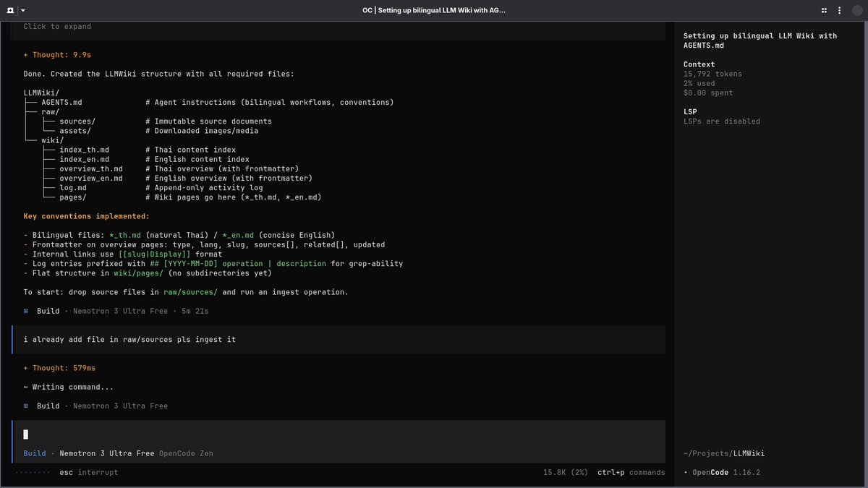The image size is (868, 488).
Task: Click the 'sources/' tree row
Action: click(x=77, y=121)
